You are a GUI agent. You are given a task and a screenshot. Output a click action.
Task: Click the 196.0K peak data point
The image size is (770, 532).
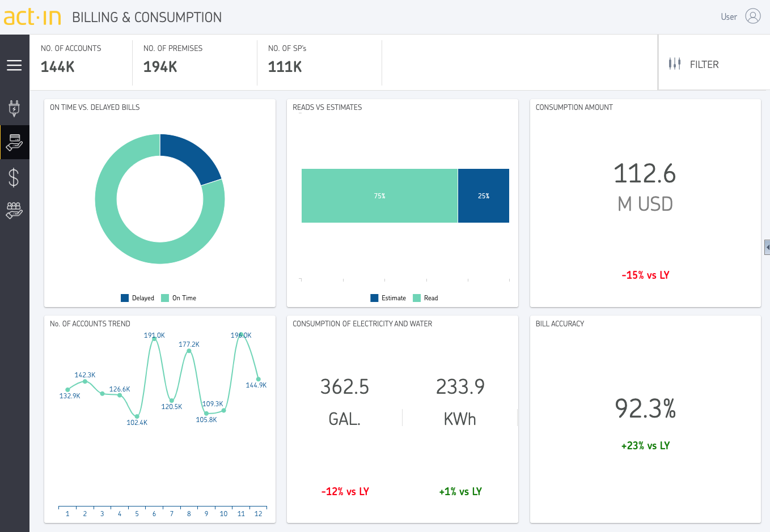(x=241, y=335)
